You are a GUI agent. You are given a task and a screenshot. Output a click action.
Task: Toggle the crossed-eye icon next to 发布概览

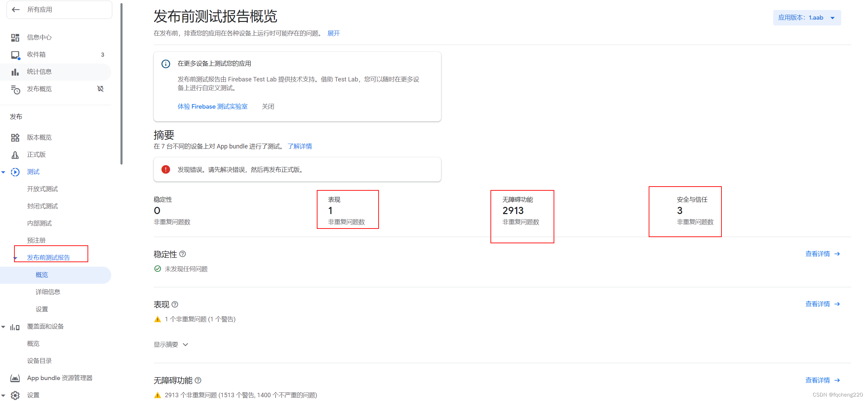[101, 89]
